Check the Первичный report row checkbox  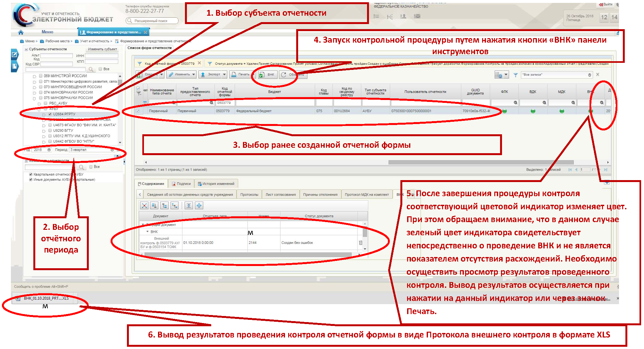click(138, 111)
